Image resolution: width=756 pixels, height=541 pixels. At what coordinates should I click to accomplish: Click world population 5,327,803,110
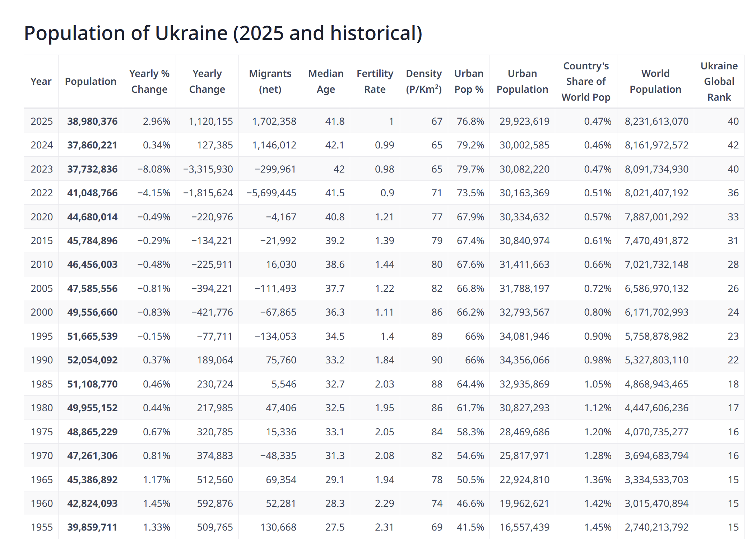click(x=657, y=360)
